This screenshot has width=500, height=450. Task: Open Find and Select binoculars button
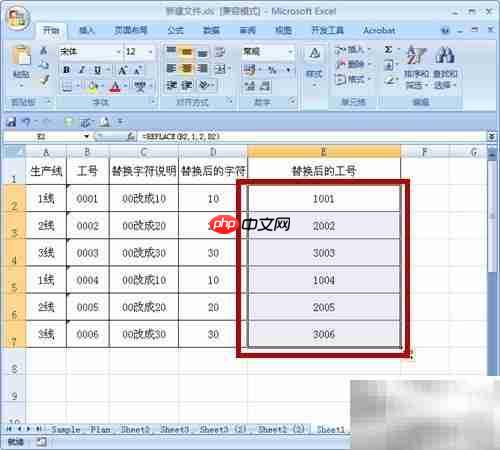[x=445, y=68]
